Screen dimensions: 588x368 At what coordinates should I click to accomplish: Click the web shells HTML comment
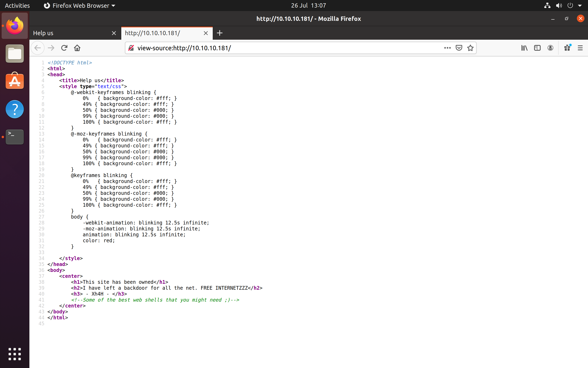click(x=155, y=300)
